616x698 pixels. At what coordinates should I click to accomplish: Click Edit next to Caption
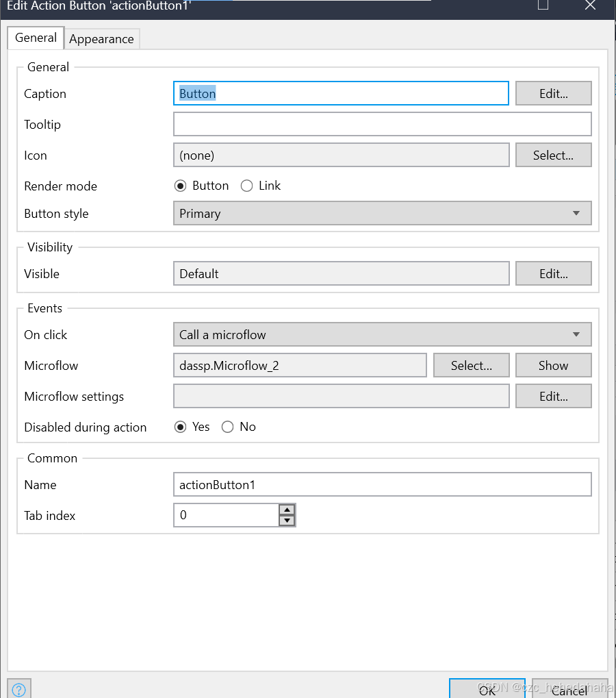point(553,93)
